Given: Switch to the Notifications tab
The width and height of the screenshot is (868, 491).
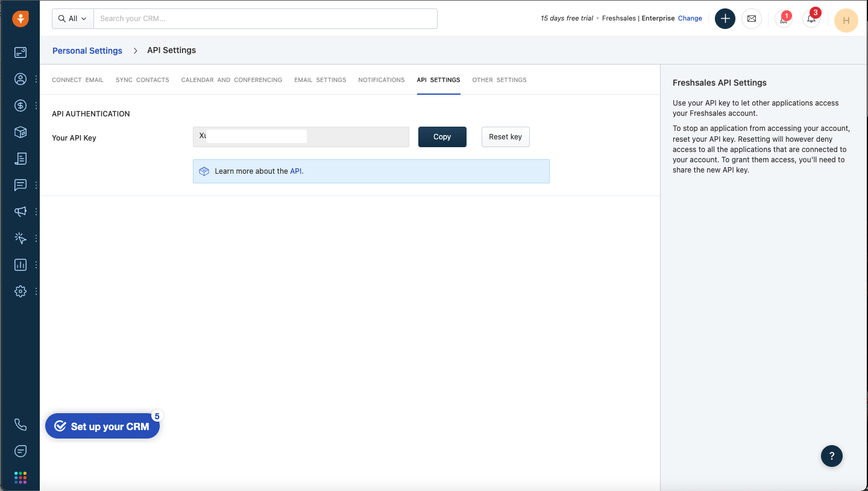Looking at the screenshot, I should click(382, 80).
